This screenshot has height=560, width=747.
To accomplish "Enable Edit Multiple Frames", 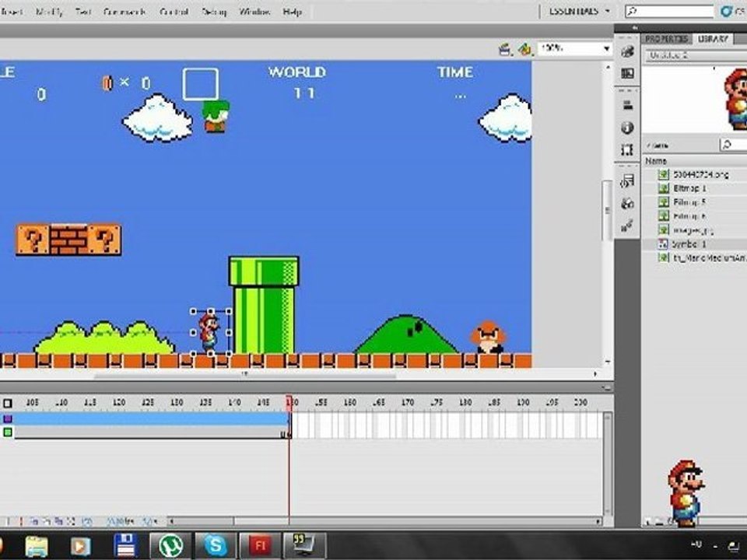I will click(x=58, y=521).
